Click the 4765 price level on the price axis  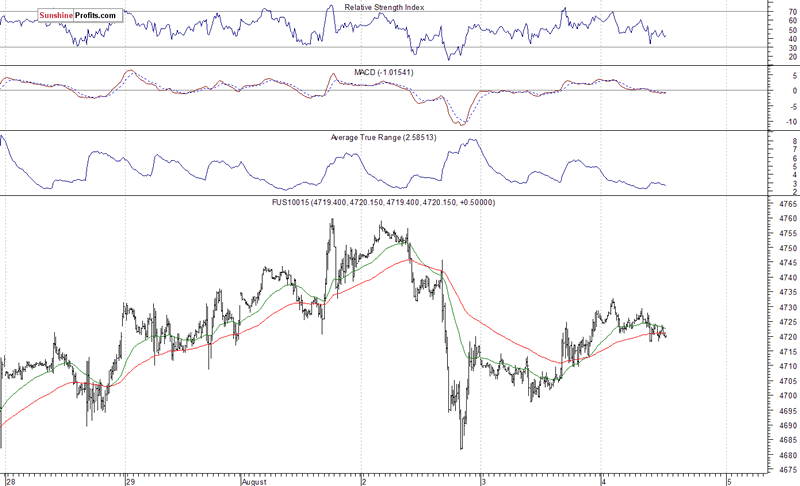pyautogui.click(x=760, y=204)
